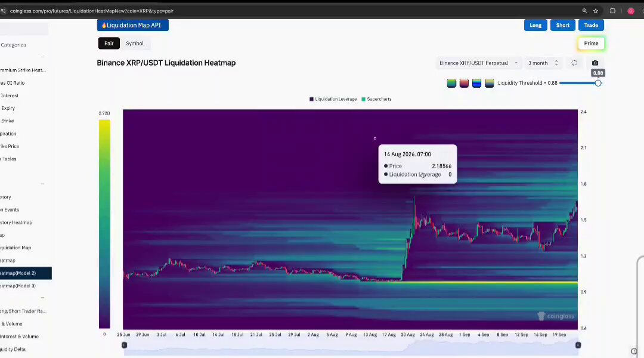Open the Binance XRP/USDT Perpetual dropdown
This screenshot has height=358, width=644.
(x=478, y=63)
